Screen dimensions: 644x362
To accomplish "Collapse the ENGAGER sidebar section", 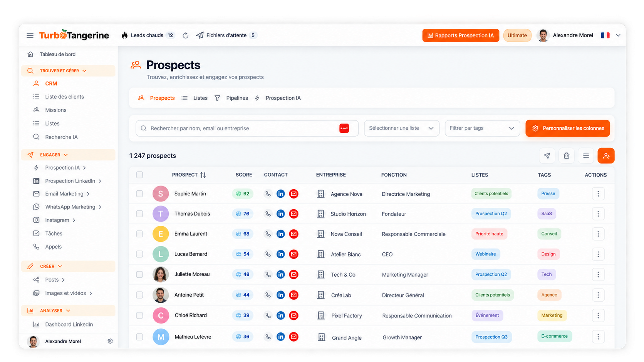I will coord(68,155).
